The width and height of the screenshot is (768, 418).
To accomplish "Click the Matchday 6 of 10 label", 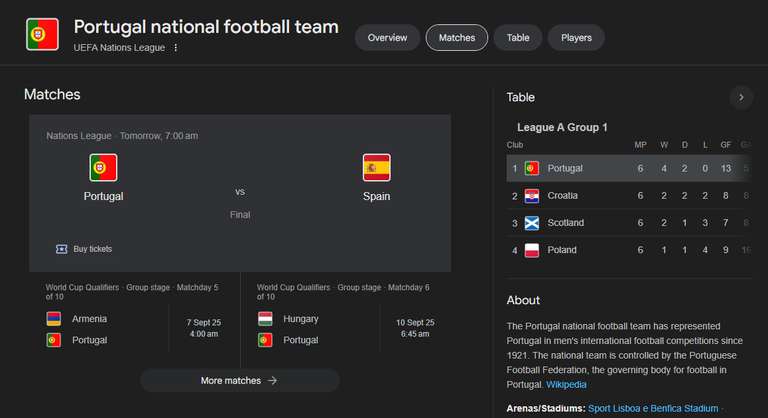I will pyautogui.click(x=343, y=292).
